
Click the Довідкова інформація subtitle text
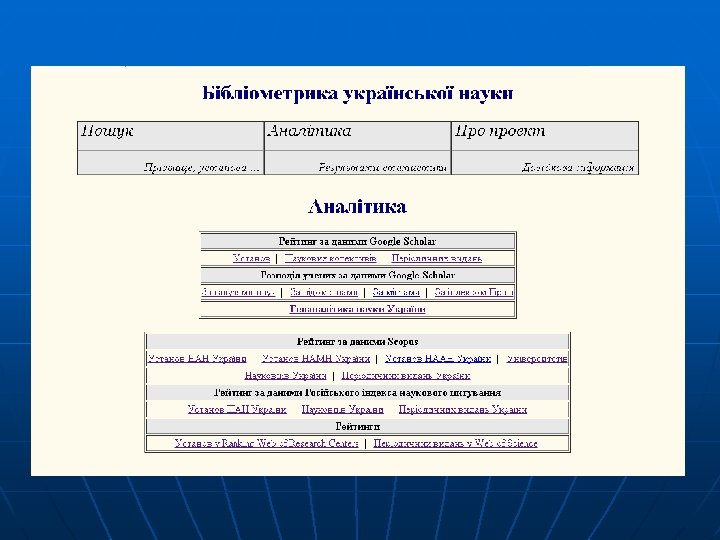pyautogui.click(x=578, y=168)
